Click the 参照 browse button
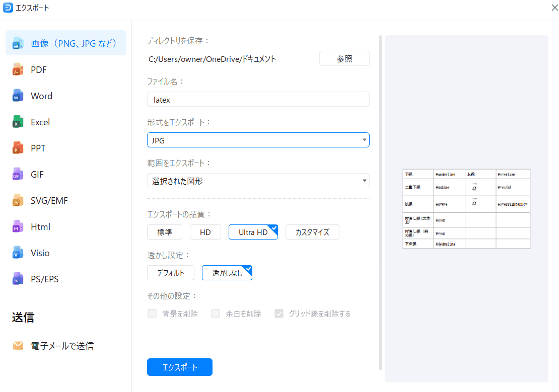This screenshot has height=392, width=559. pos(344,59)
